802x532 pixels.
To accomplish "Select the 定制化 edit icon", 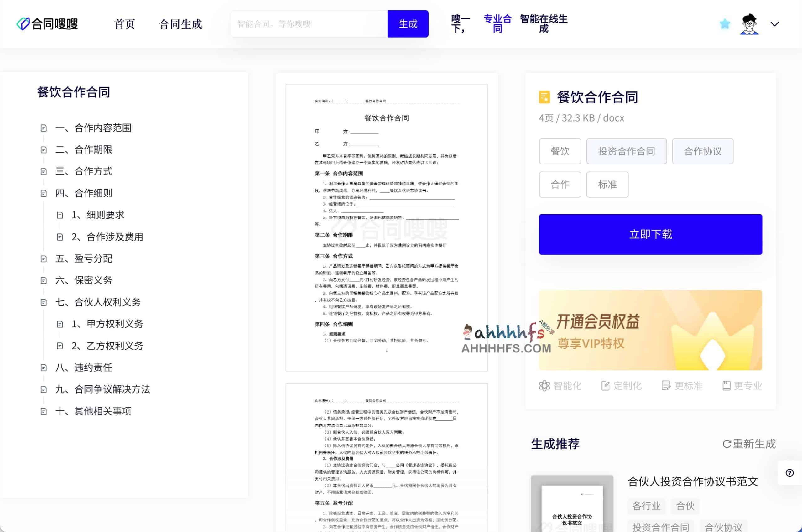I will pos(606,385).
